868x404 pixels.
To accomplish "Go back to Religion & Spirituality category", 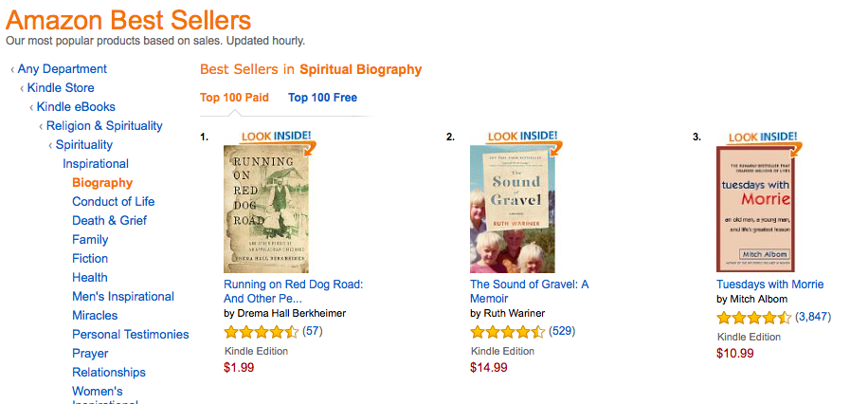I will [x=104, y=126].
